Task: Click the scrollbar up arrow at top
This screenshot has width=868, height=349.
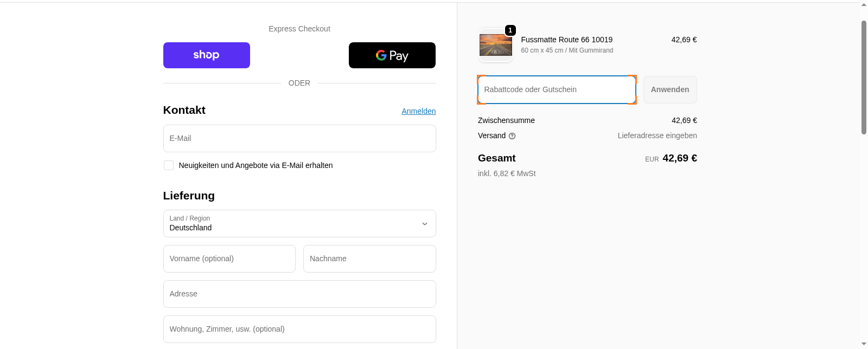Action: [x=864, y=5]
